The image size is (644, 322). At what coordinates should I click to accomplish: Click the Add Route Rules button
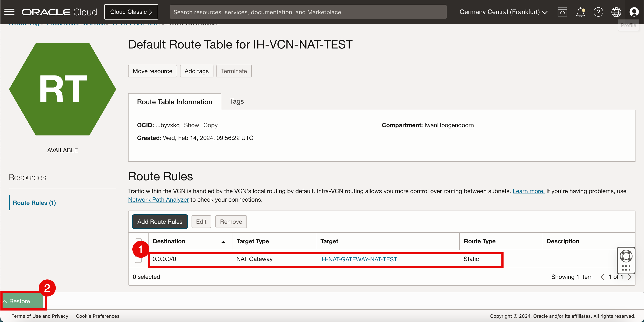point(160,222)
